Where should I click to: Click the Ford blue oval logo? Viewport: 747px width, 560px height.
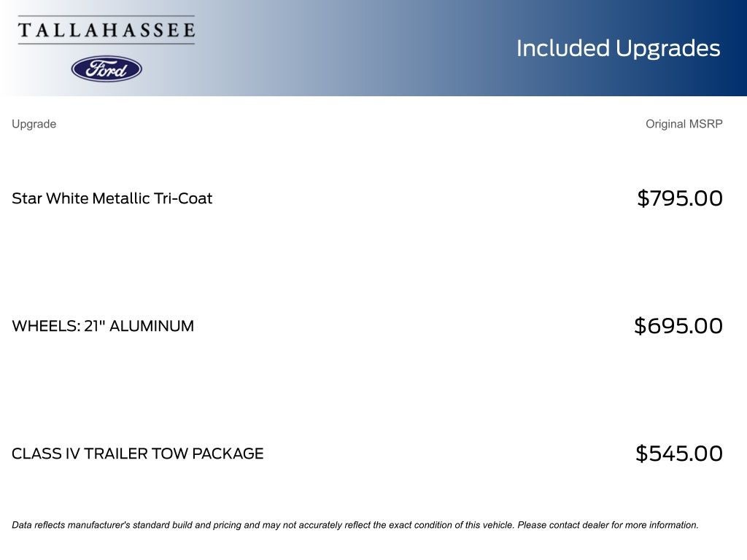tap(107, 69)
